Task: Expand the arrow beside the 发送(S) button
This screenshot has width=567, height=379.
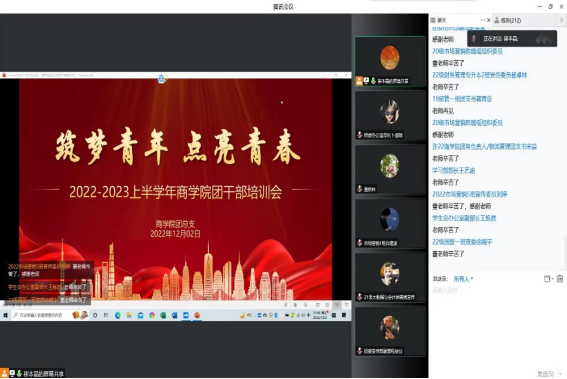Action: (561, 374)
